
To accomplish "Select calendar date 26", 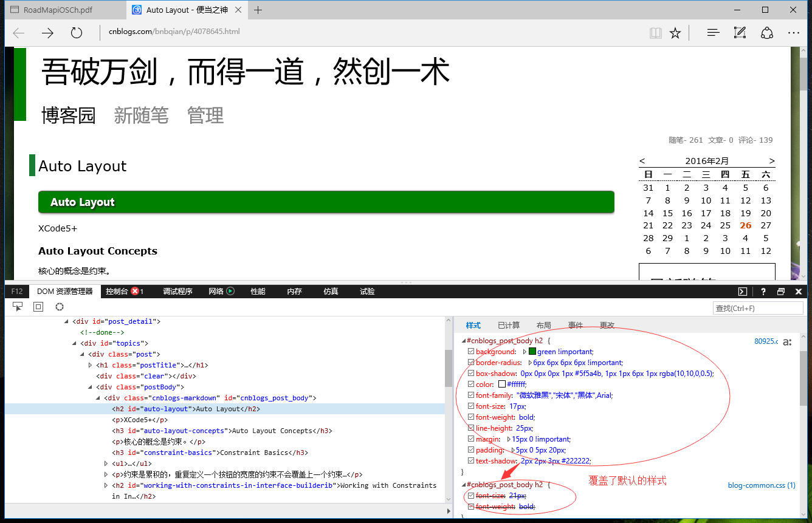I will click(746, 225).
